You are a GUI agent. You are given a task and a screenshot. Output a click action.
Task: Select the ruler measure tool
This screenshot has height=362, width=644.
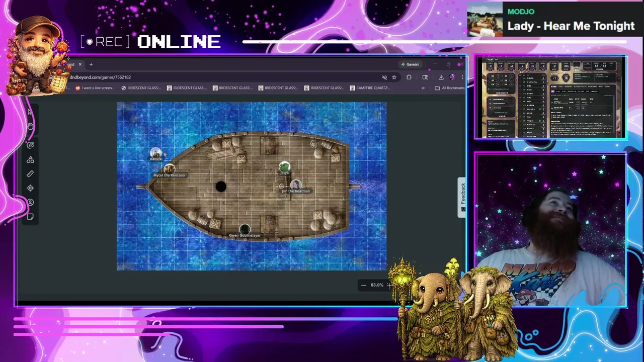click(x=30, y=173)
